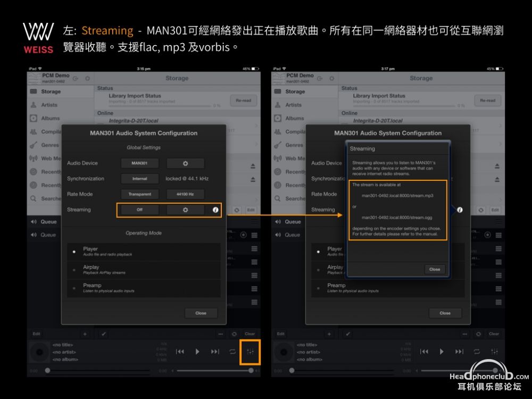Close the Streaming info popup

pos(435,269)
